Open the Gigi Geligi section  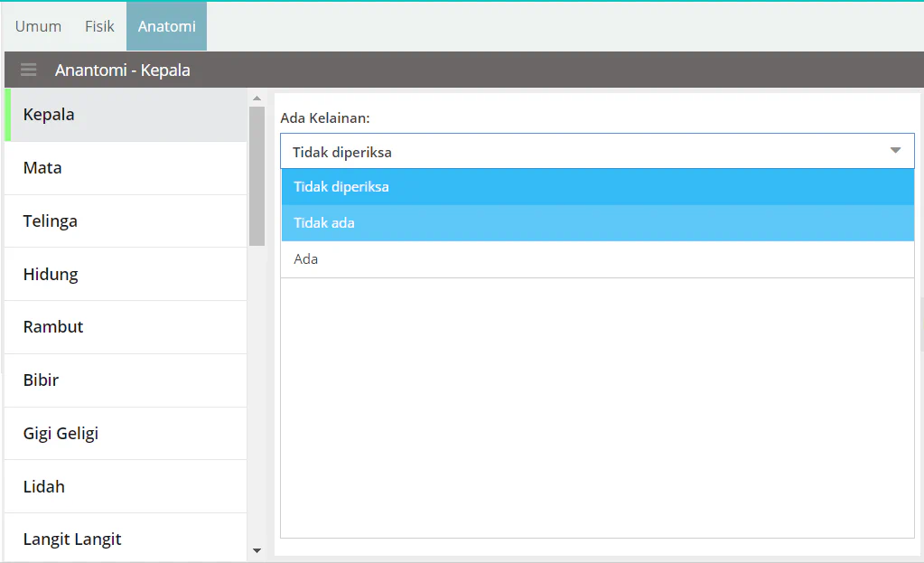[126, 433]
